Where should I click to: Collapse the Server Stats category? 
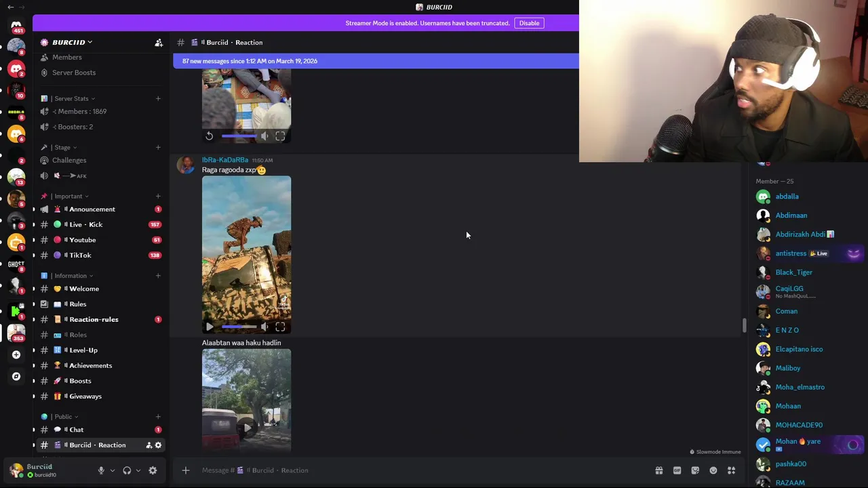coord(71,98)
